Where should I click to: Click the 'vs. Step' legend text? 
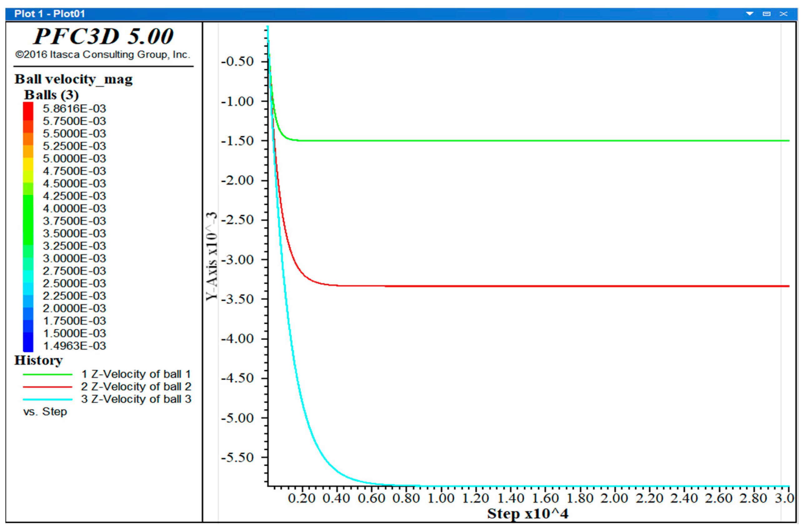[45, 412]
